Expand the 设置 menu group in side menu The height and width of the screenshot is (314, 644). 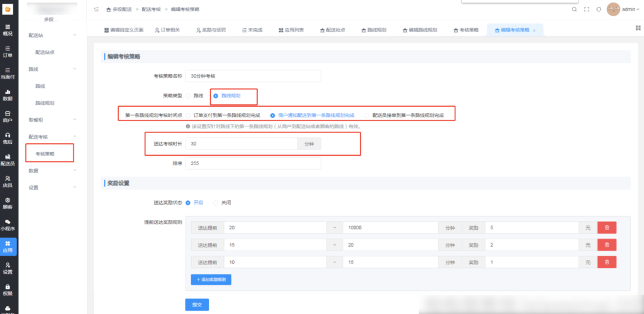75,187
